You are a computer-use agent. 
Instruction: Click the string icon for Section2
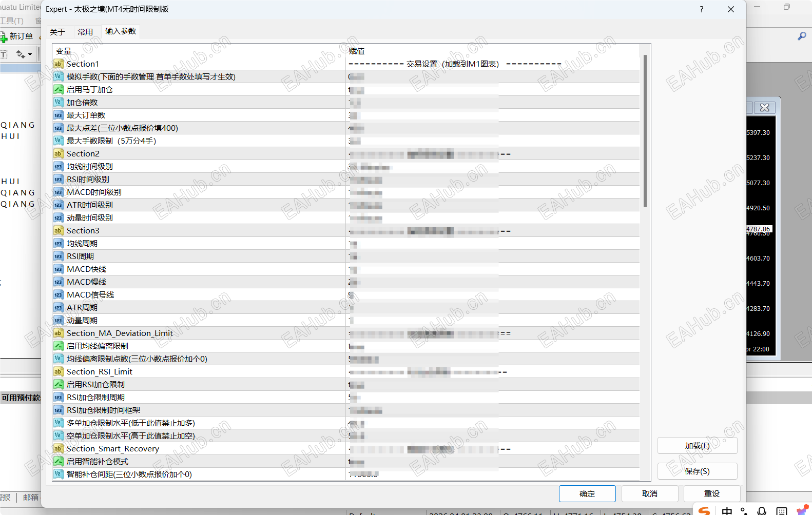pos(58,153)
